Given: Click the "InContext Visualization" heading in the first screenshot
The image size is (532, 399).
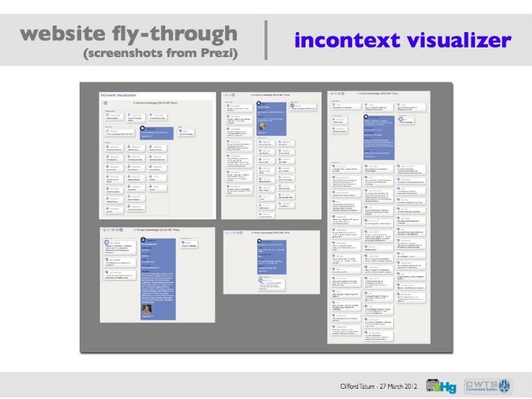Looking at the screenshot, I should click(x=118, y=95).
